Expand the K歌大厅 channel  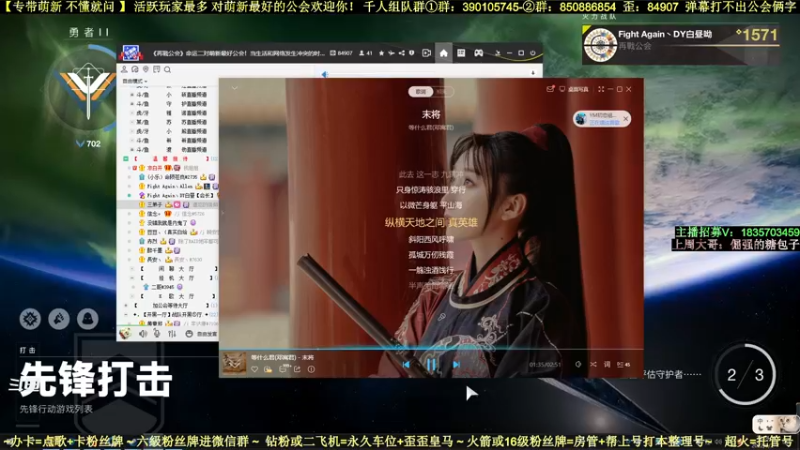tap(132, 296)
